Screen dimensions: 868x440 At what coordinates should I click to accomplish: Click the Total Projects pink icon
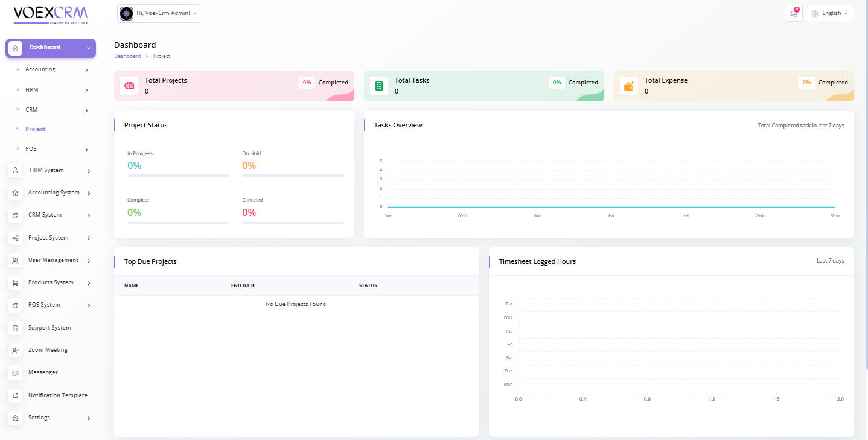click(x=129, y=86)
